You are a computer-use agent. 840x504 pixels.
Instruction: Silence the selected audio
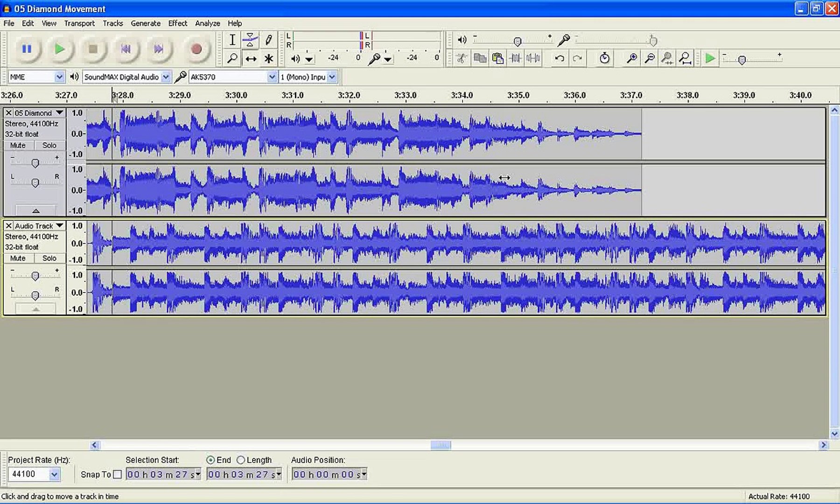click(533, 58)
